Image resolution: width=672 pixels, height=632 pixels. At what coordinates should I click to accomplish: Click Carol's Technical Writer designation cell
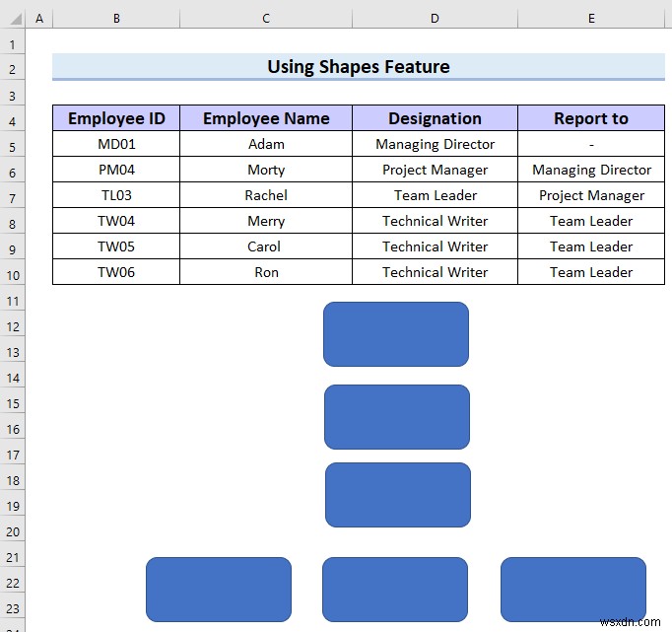tap(435, 246)
